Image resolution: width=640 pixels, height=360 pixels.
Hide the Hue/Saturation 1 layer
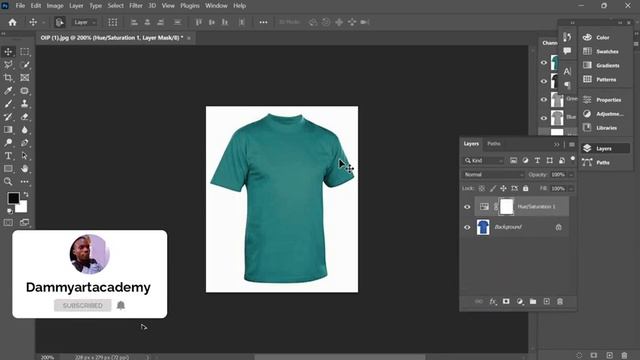tap(467, 207)
